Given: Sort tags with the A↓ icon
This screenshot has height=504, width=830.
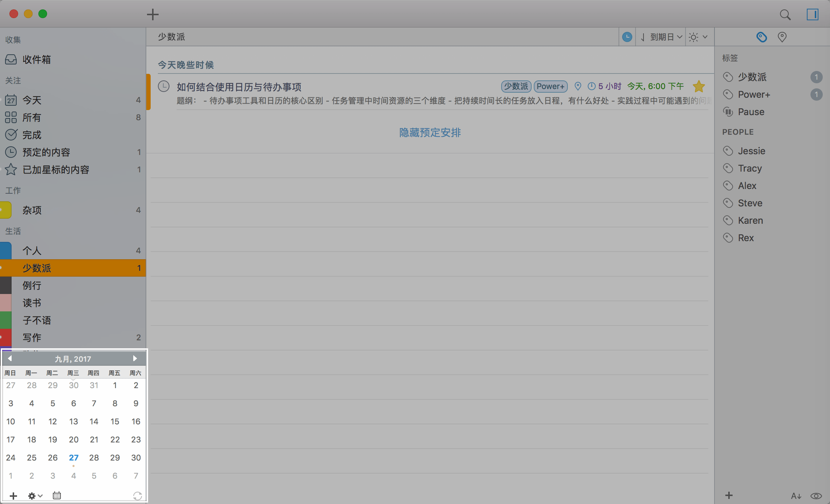Looking at the screenshot, I should click(796, 496).
